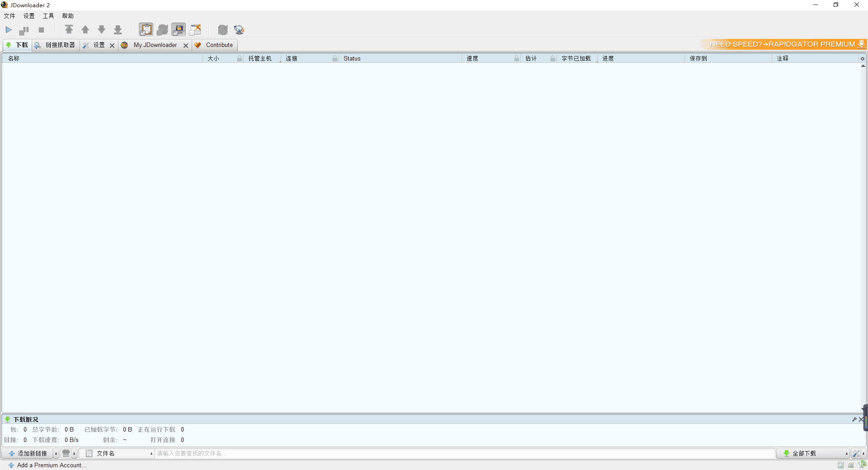Image resolution: width=868 pixels, height=470 pixels.
Task: Move selection to bottom with the arrow icon
Action: point(118,30)
